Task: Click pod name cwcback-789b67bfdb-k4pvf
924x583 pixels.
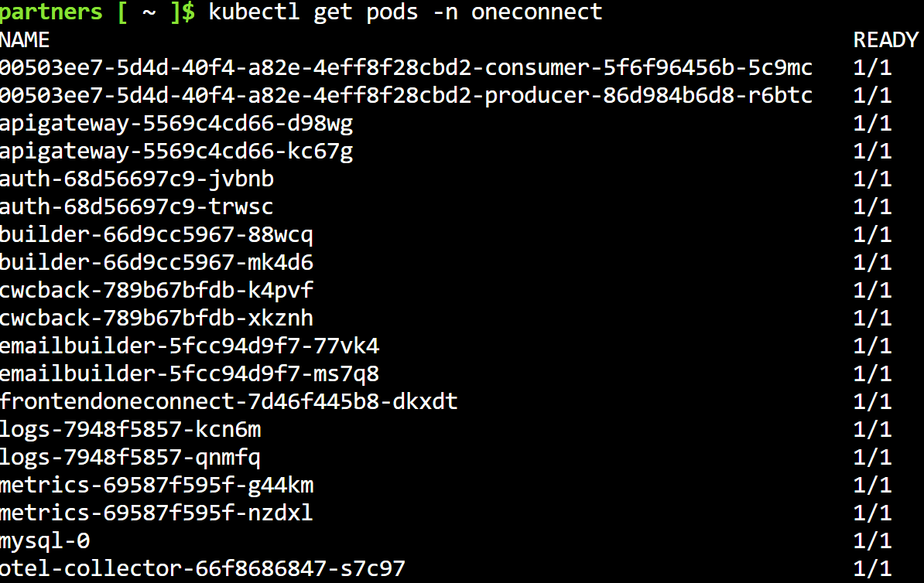Action: click(156, 291)
